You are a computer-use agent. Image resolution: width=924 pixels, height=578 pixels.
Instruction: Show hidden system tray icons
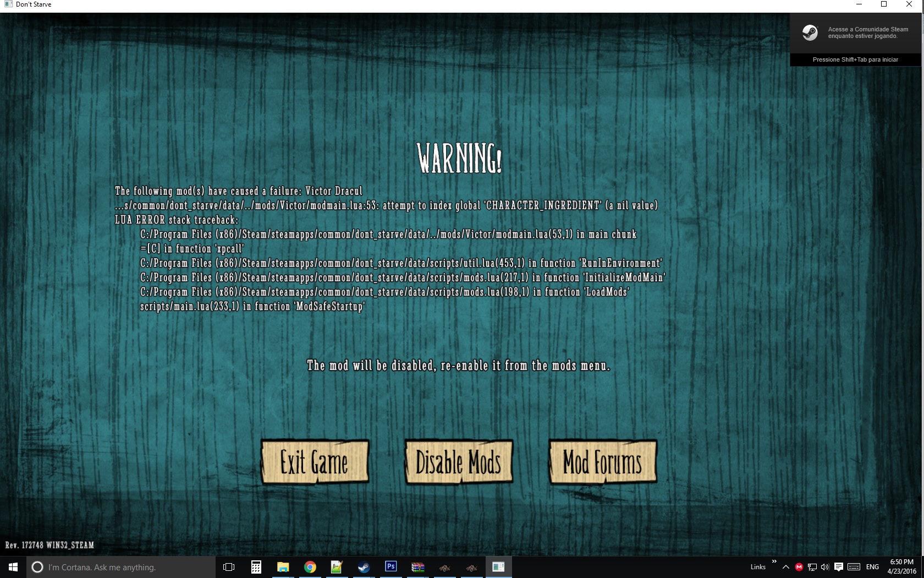785,567
